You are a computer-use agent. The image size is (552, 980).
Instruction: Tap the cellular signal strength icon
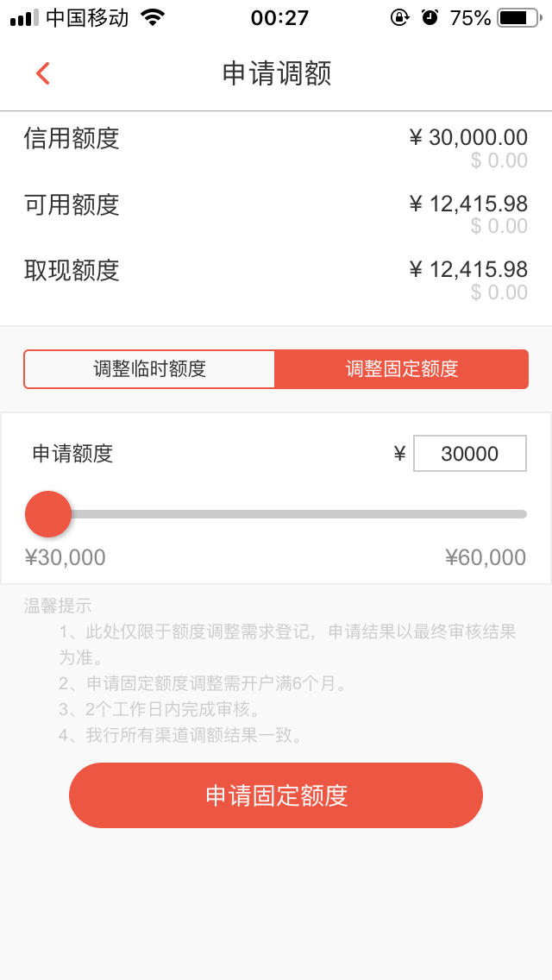pos(24,17)
